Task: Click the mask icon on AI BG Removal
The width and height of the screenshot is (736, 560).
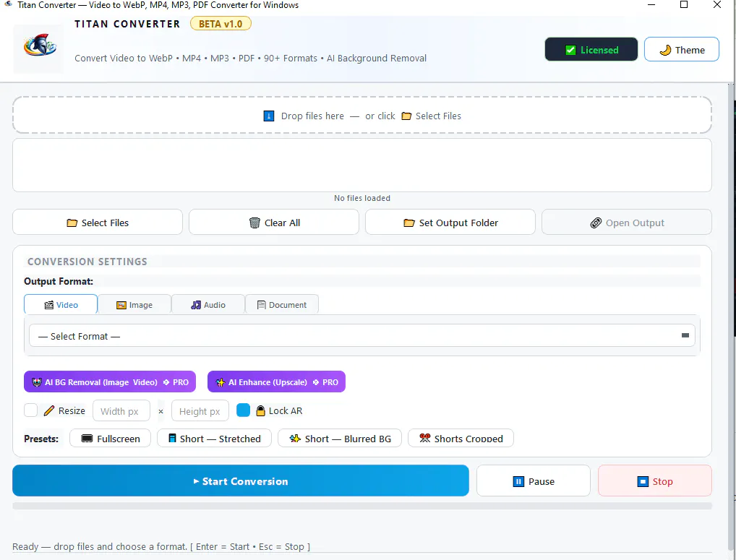Action: point(37,382)
